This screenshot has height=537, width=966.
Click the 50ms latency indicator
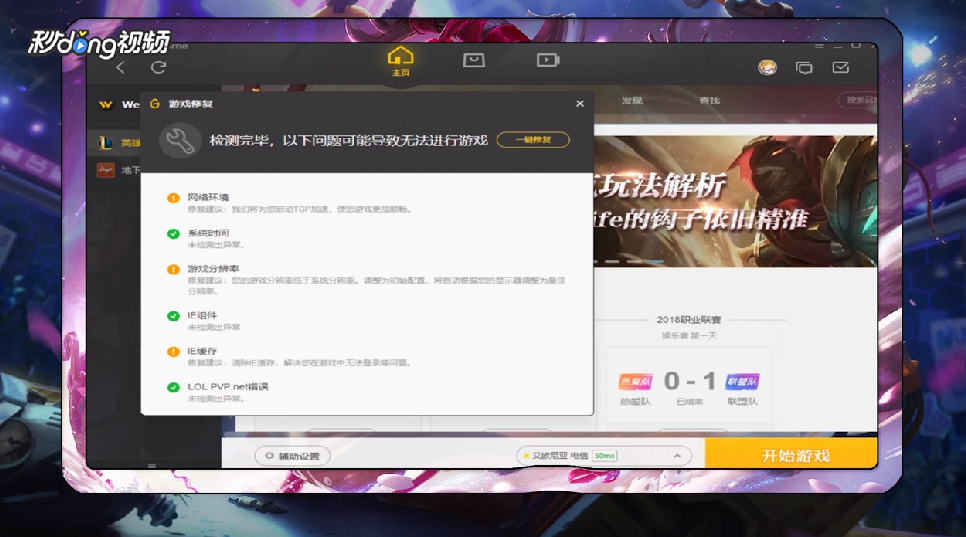(x=604, y=456)
